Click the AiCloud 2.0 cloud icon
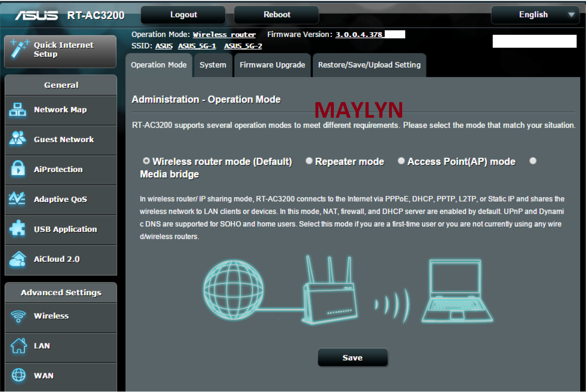 coord(18,259)
